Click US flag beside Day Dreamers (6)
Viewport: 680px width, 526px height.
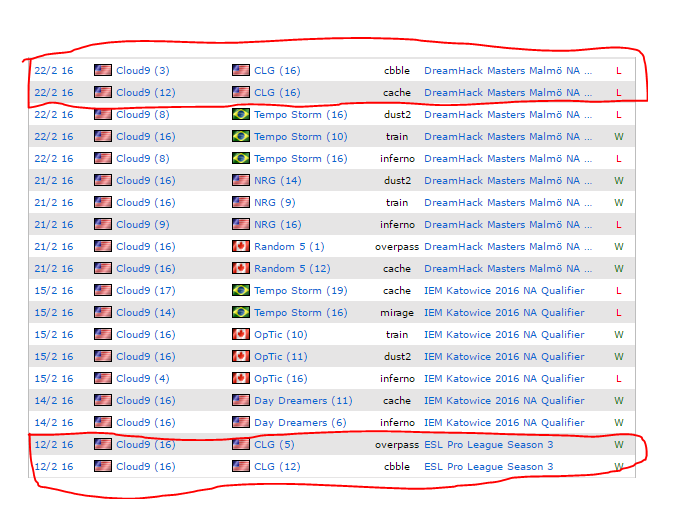click(x=241, y=422)
